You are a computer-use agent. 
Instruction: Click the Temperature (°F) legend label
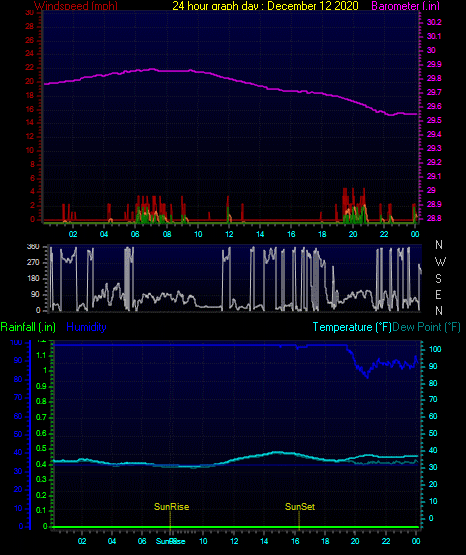352,327
